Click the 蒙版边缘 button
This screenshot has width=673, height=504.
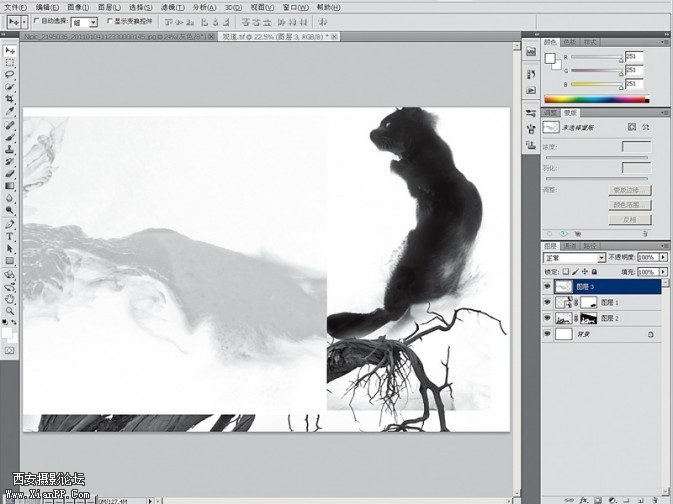click(x=630, y=190)
